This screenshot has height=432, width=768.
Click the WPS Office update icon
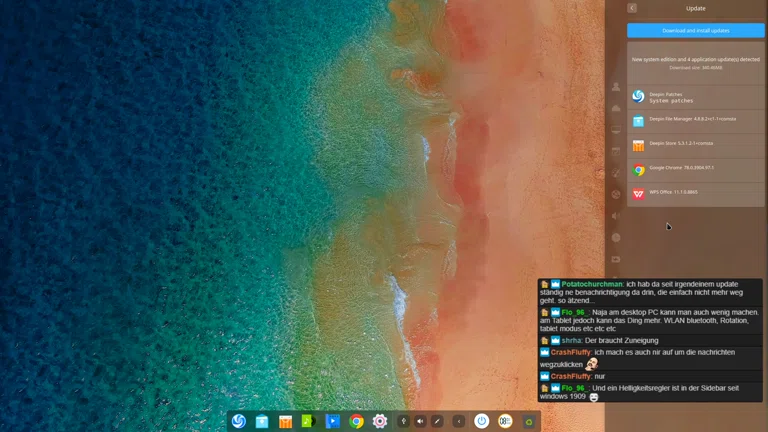point(638,194)
